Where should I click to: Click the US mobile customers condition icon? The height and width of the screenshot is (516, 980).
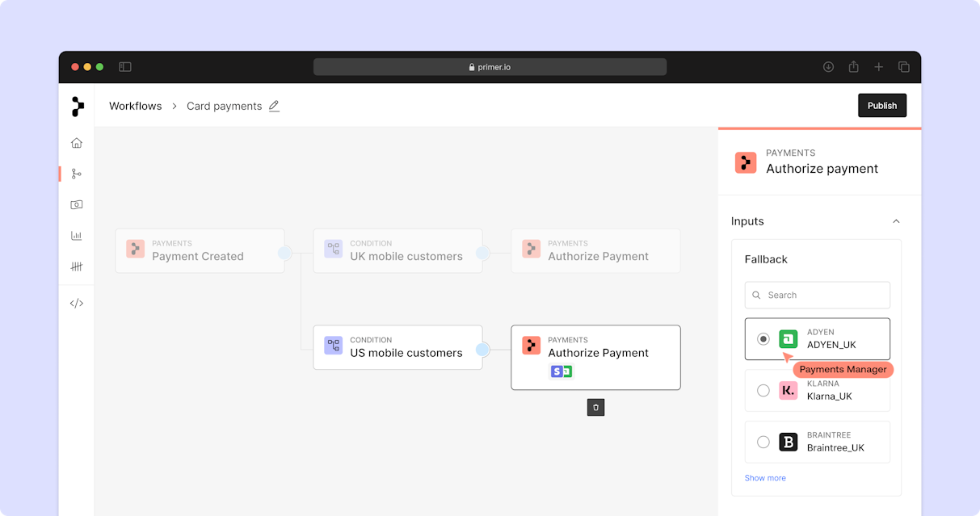coord(333,346)
